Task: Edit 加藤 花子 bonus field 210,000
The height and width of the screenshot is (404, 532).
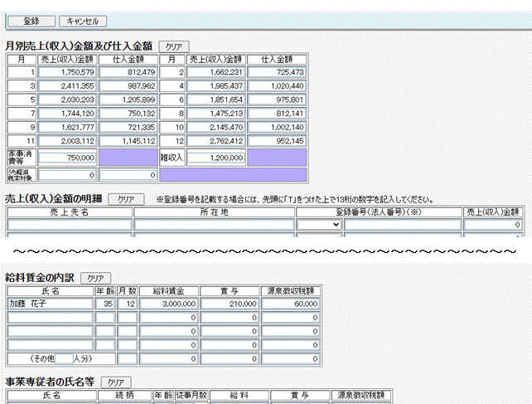Action: [x=230, y=304]
